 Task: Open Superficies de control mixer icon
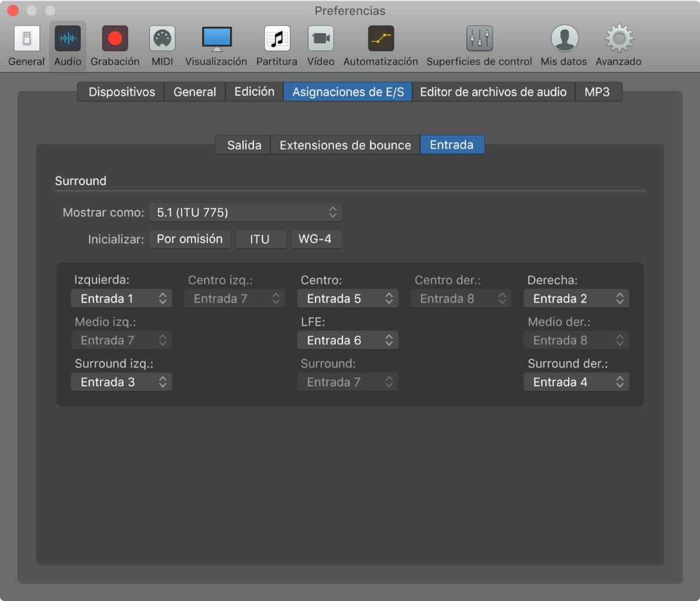pyautogui.click(x=479, y=39)
